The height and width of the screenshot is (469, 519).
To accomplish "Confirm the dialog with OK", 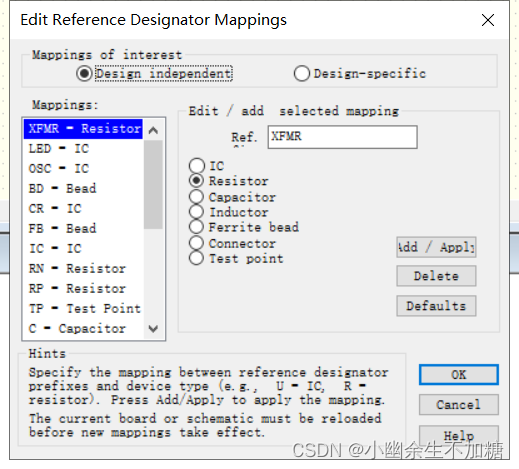I will tap(459, 375).
